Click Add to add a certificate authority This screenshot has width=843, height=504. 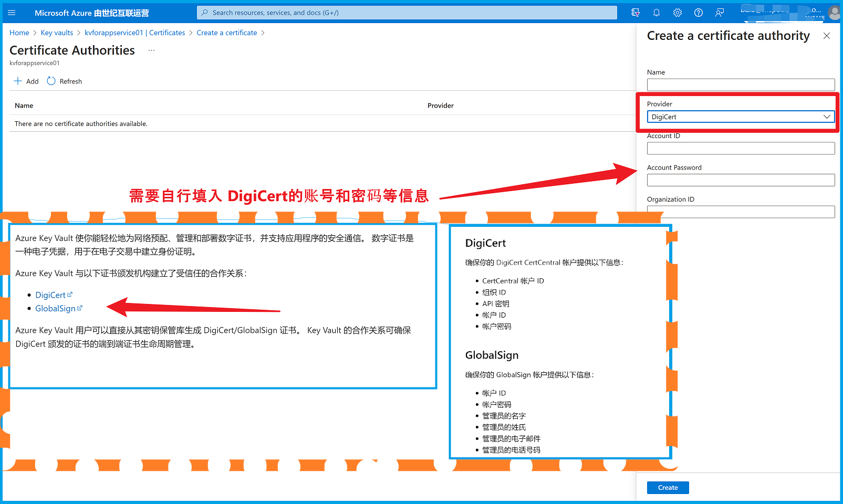click(x=26, y=81)
